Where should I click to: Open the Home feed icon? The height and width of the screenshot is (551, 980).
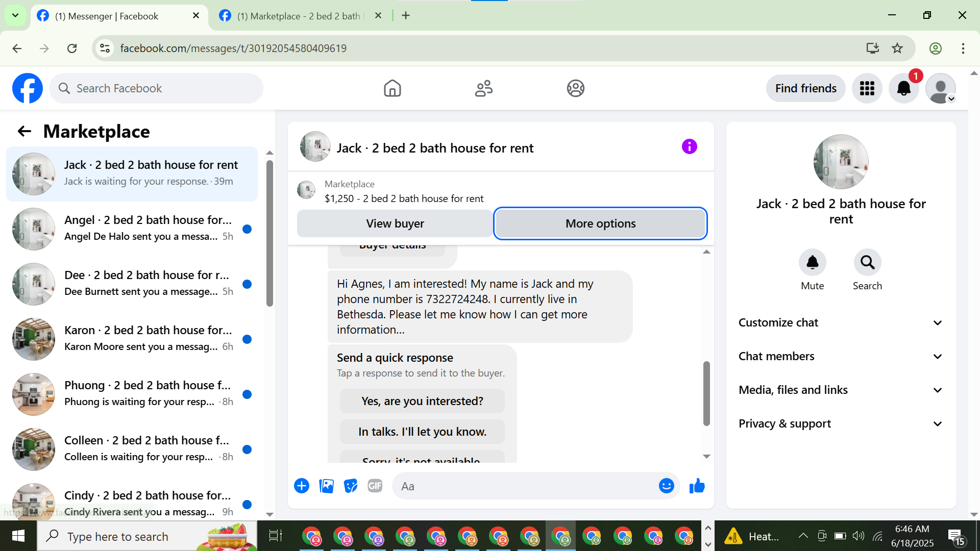[392, 88]
